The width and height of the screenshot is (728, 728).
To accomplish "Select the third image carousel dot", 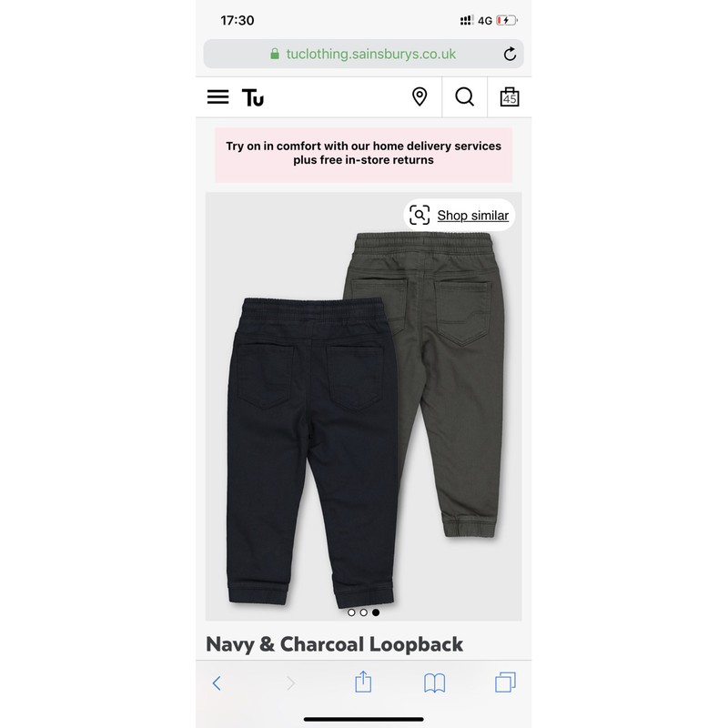I will click(376, 612).
